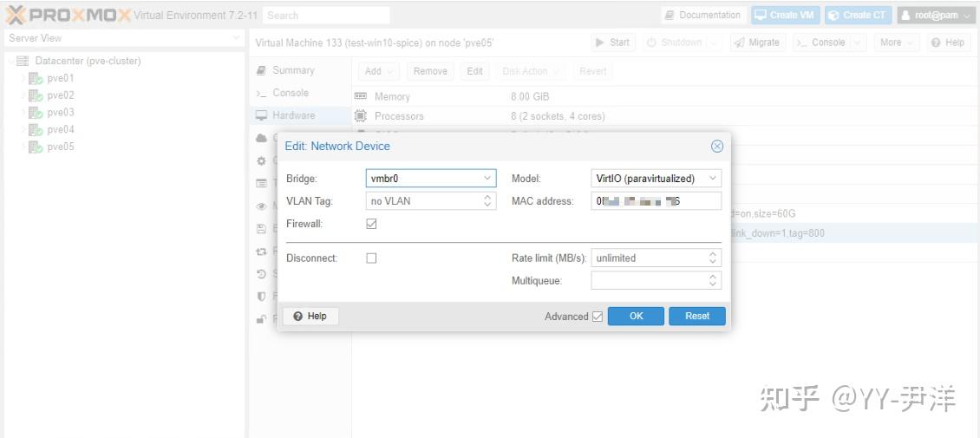Screen dimensions: 980x438
Task: Click OK in Network Device dialog
Action: [x=636, y=317]
